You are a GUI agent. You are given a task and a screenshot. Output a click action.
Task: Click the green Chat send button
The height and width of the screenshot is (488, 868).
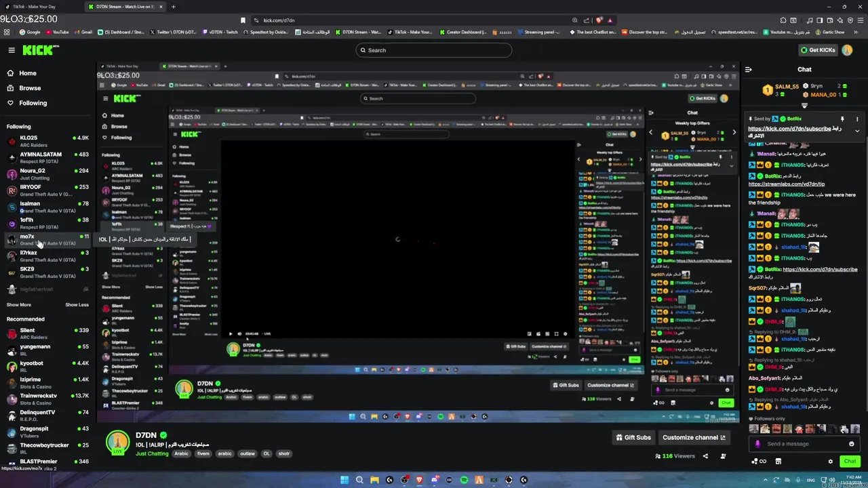pos(850,461)
